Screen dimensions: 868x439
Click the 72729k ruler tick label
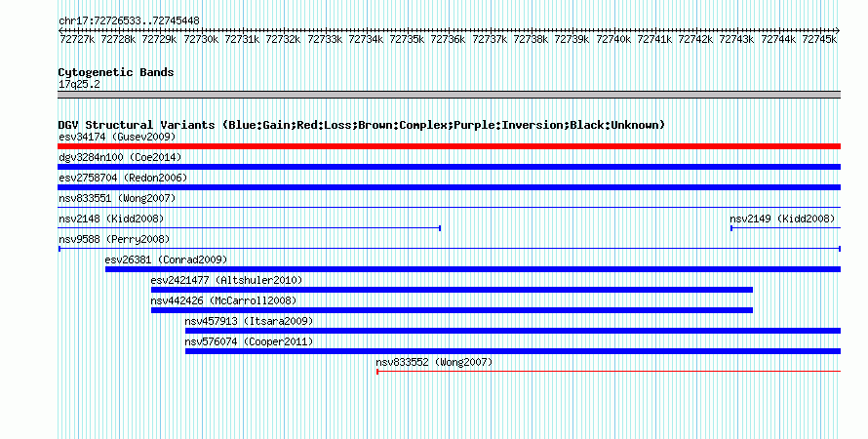click(159, 39)
